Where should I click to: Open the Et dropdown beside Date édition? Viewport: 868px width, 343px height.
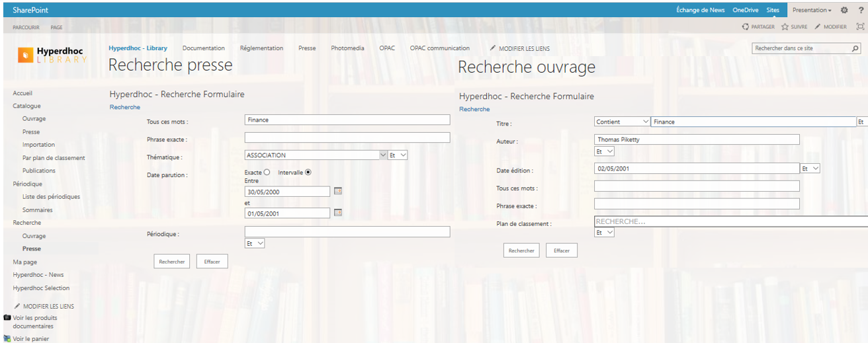click(x=810, y=169)
